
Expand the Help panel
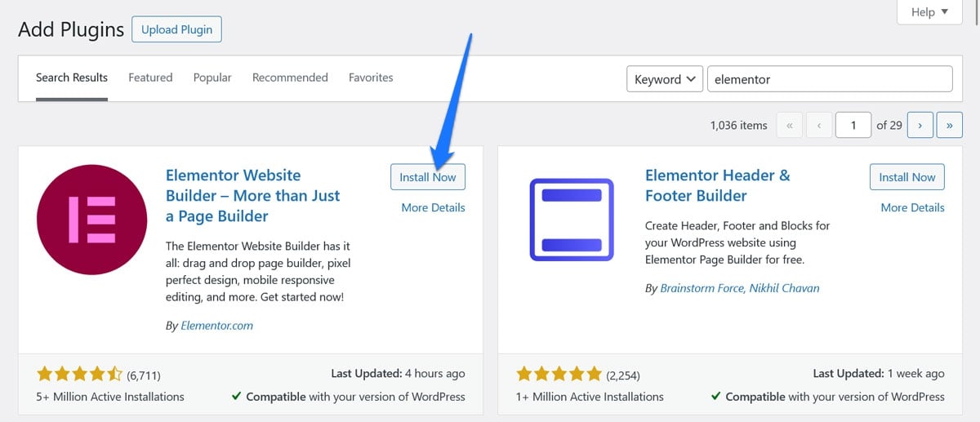pyautogui.click(x=929, y=12)
